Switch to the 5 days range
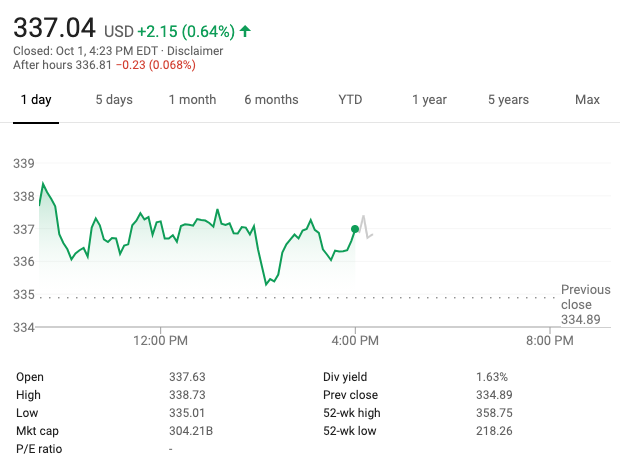Viewport: 620px width, 466px height. point(114,100)
